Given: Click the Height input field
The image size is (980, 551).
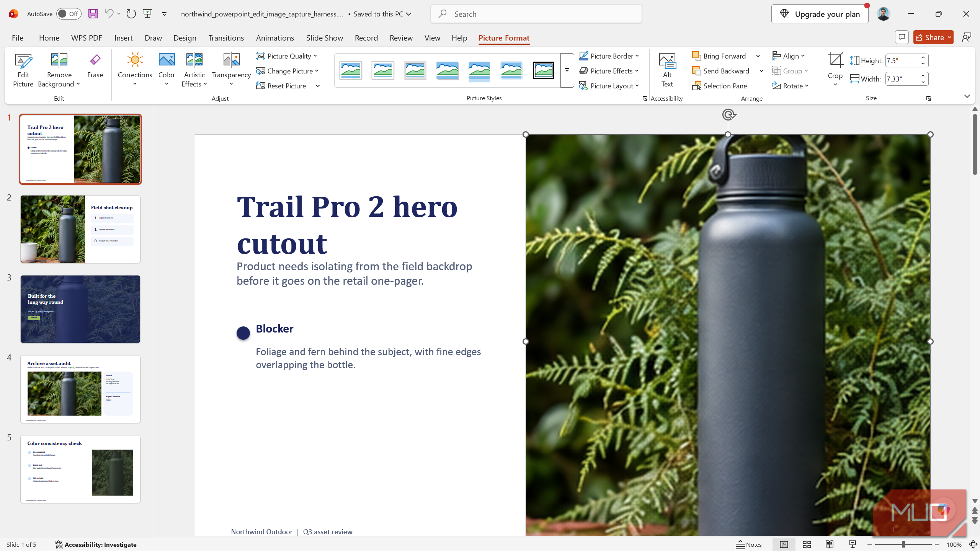Looking at the screenshot, I should [903, 60].
